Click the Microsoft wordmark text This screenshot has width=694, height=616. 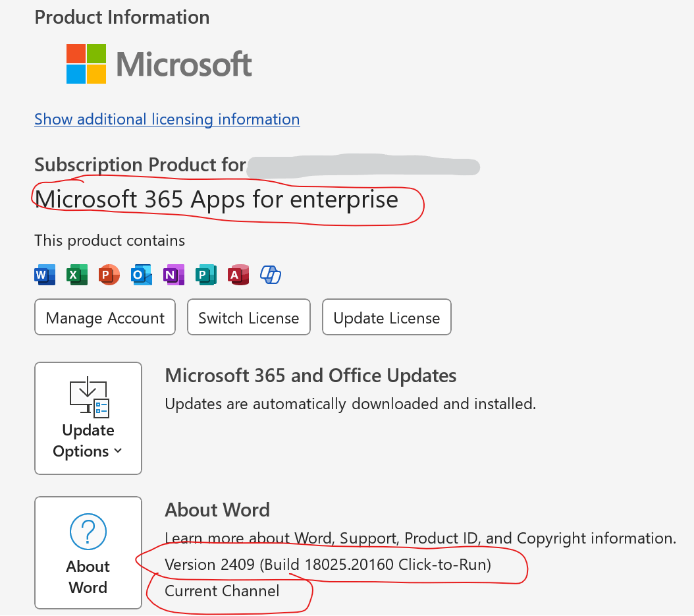[184, 65]
